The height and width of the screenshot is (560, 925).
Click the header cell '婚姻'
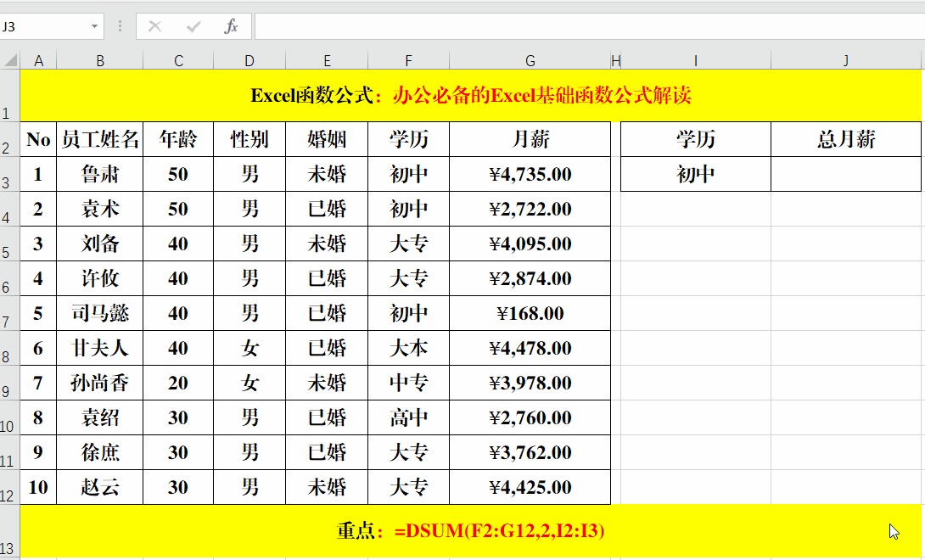[327, 139]
